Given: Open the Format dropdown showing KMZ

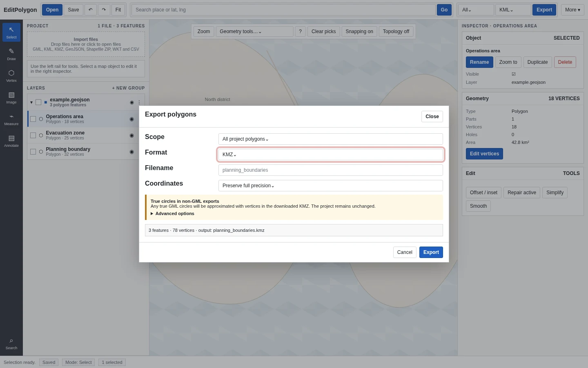Looking at the screenshot, I should coord(331,155).
